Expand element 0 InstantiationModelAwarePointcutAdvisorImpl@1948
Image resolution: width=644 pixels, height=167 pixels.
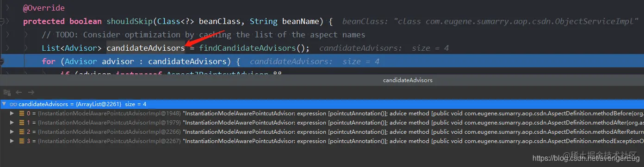tap(12, 113)
